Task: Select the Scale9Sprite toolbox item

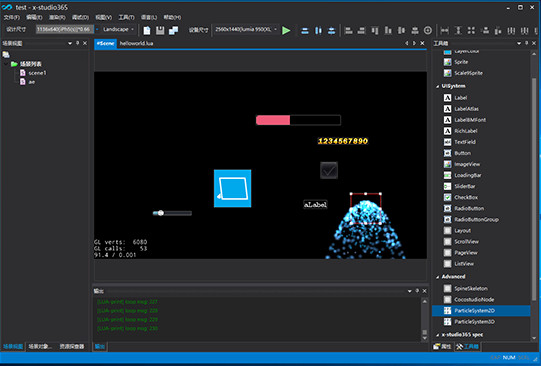Action: pyautogui.click(x=468, y=73)
